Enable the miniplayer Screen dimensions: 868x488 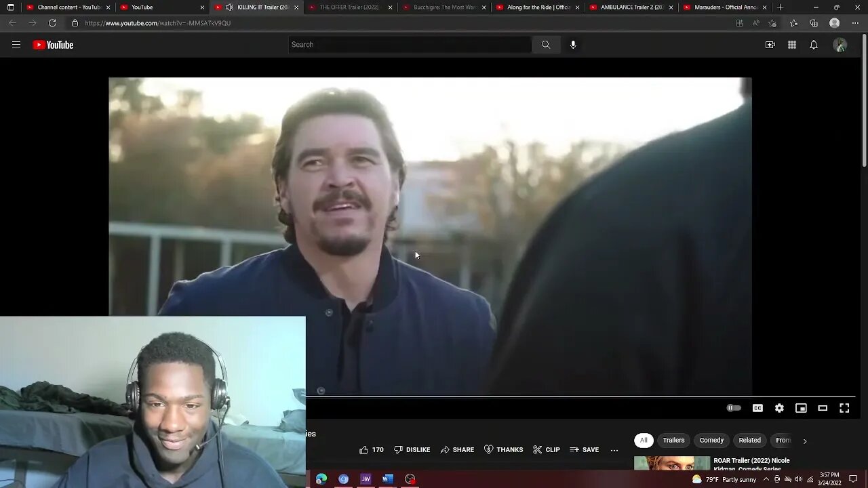pyautogui.click(x=801, y=408)
